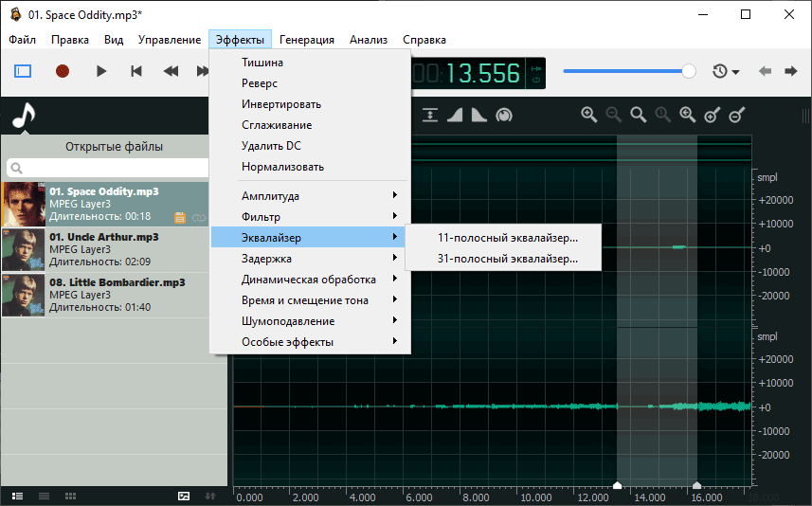
Task: Zoom in horizontally with plus magnifier
Action: [x=588, y=115]
